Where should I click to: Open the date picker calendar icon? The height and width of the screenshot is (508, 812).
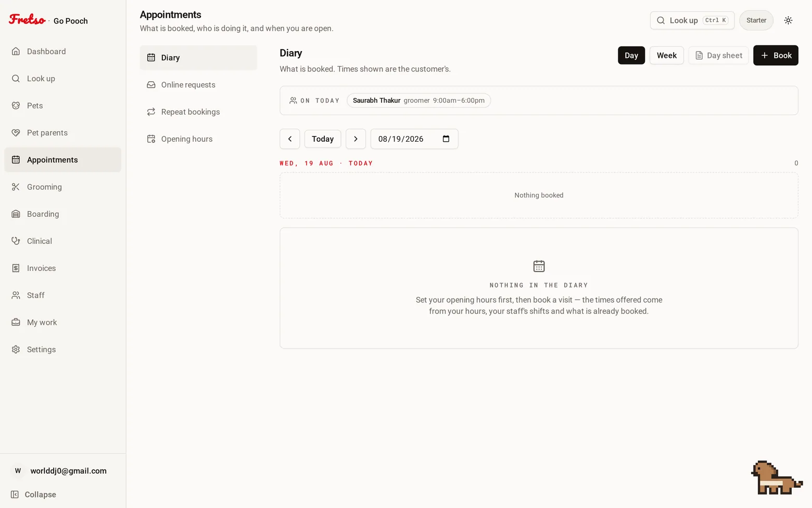446,139
